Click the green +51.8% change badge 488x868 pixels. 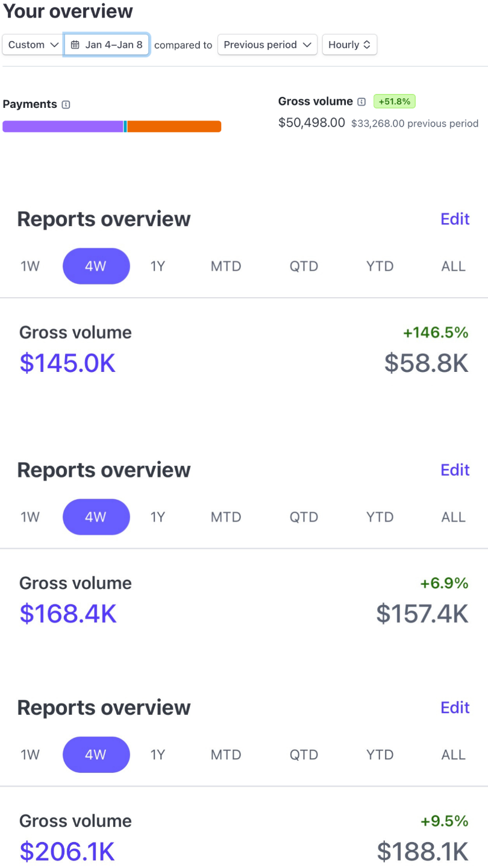[395, 102]
